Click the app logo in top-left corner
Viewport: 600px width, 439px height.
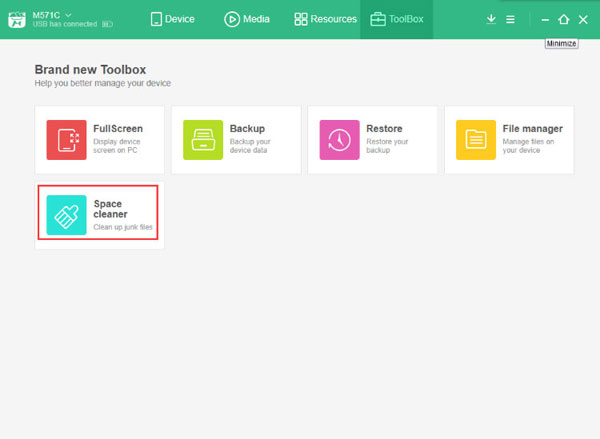click(17, 19)
